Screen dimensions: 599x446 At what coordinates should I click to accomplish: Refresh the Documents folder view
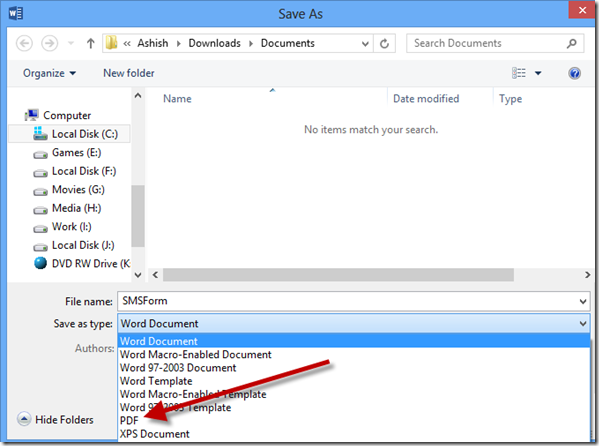coord(384,44)
